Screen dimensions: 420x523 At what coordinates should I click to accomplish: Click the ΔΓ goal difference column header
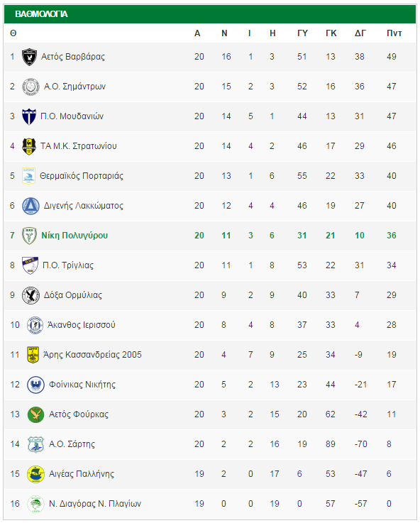[360, 33]
